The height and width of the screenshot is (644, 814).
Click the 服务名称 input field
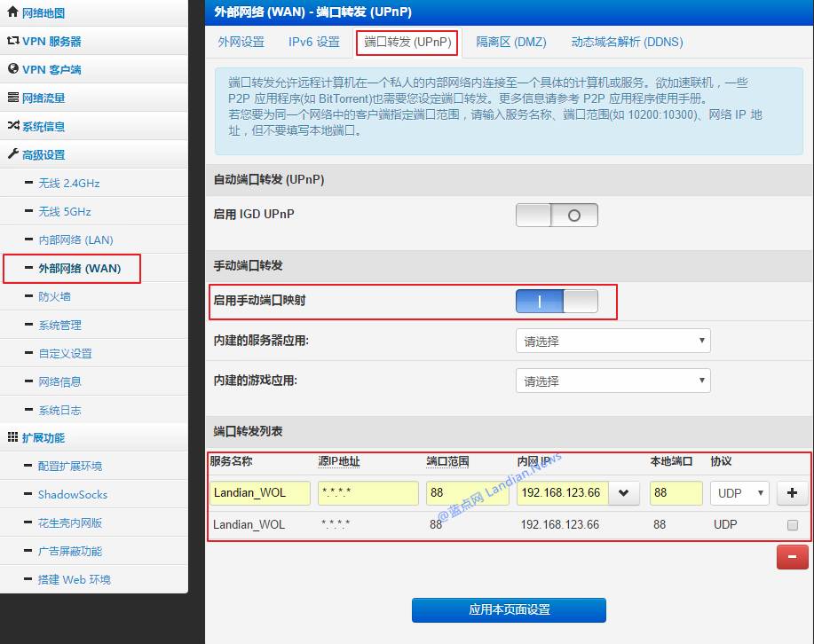tap(260, 492)
